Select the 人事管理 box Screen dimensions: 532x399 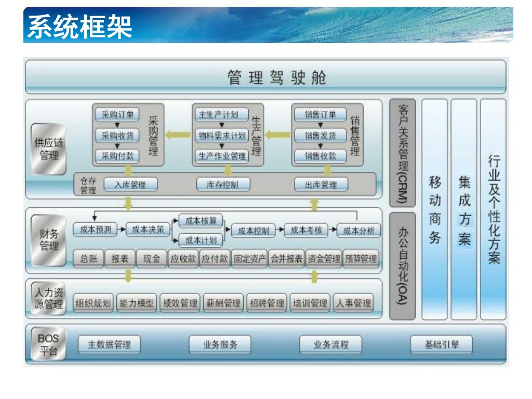pos(353,303)
